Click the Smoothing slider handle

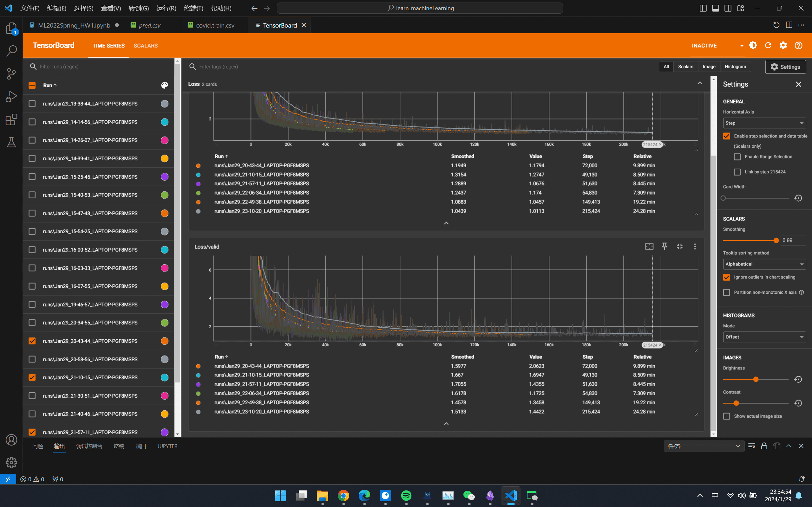[x=776, y=241]
